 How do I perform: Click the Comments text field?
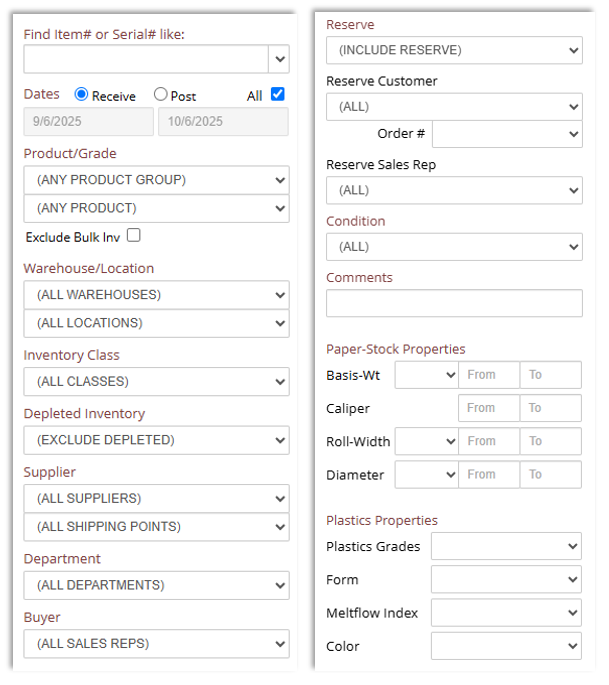point(454,303)
